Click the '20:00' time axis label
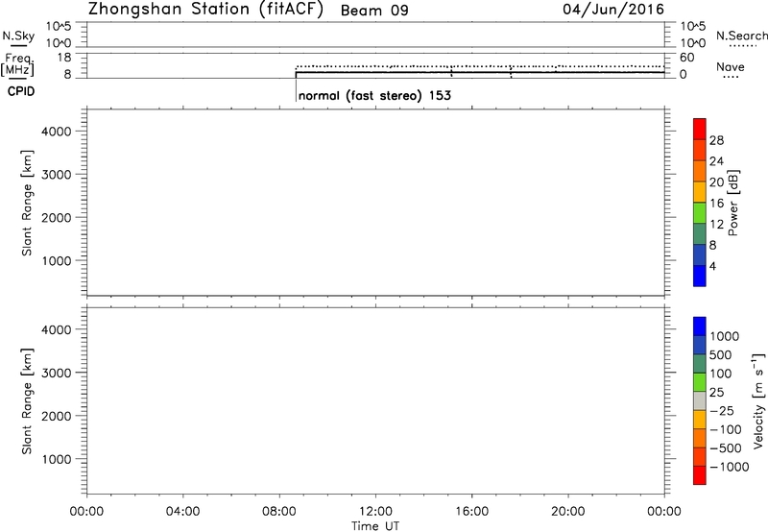This screenshot has height=532, width=768. tap(568, 512)
